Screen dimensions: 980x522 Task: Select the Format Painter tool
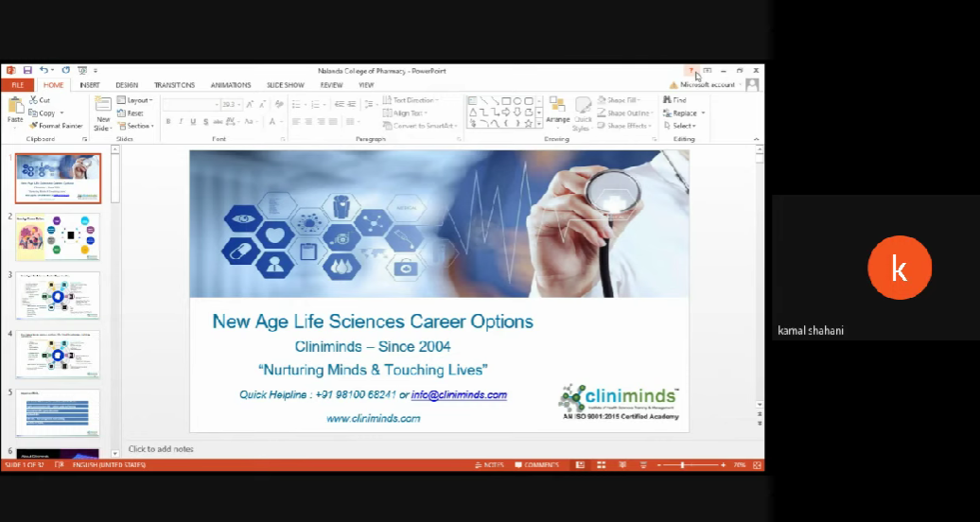pyautogui.click(x=56, y=126)
